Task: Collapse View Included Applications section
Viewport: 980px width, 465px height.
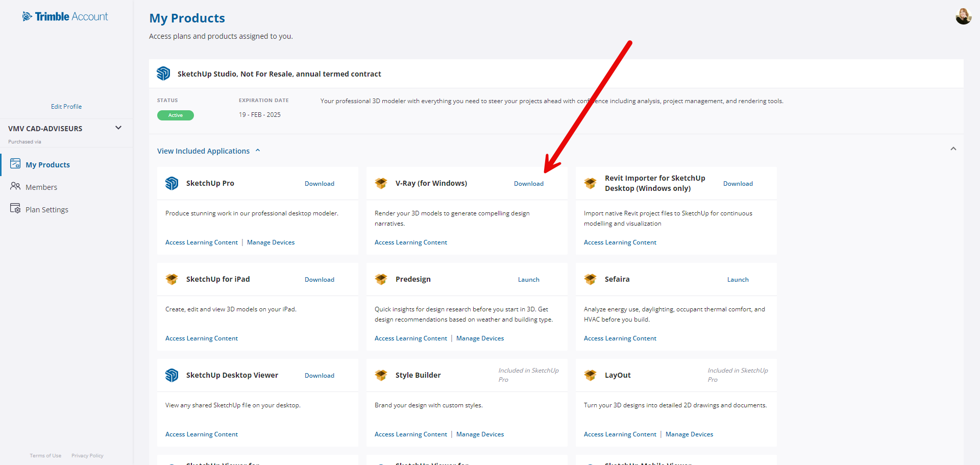Action: point(209,151)
